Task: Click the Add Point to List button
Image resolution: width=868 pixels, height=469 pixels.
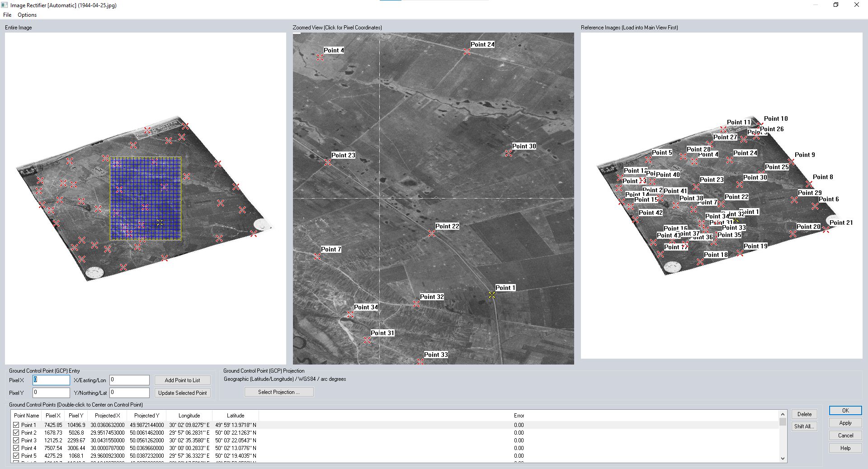Action: tap(182, 380)
